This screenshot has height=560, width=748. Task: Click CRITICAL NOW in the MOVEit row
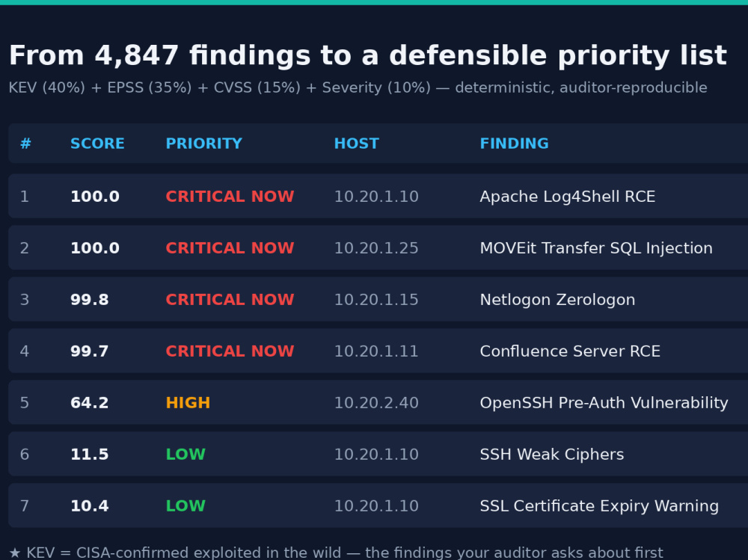[230, 248]
